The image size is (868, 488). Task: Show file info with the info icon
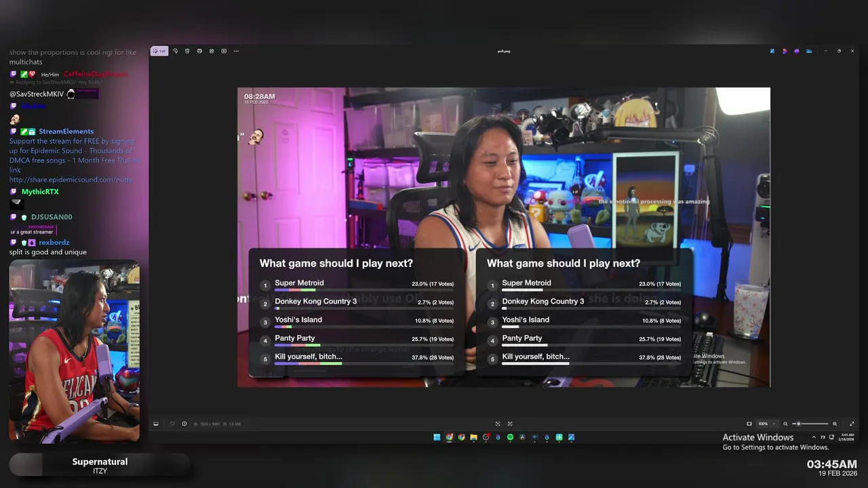184,424
